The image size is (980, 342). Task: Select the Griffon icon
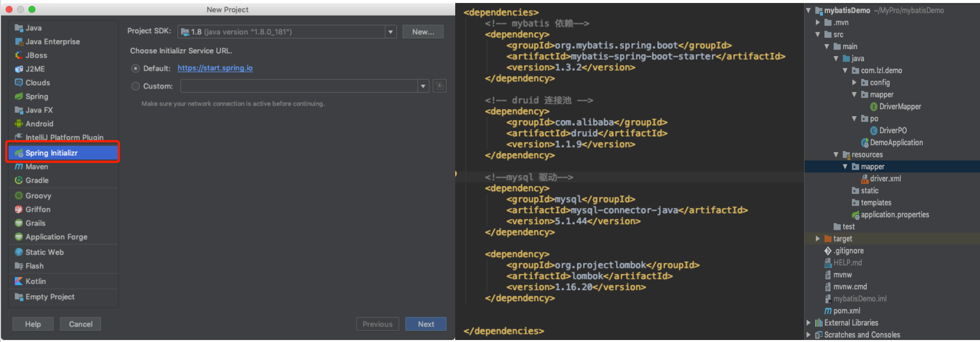point(19,209)
